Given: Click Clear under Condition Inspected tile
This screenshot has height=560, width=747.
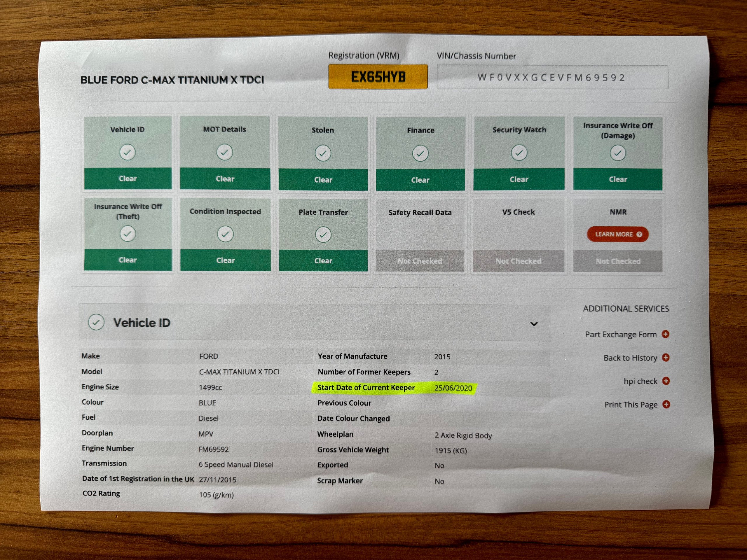Looking at the screenshot, I should 225,260.
